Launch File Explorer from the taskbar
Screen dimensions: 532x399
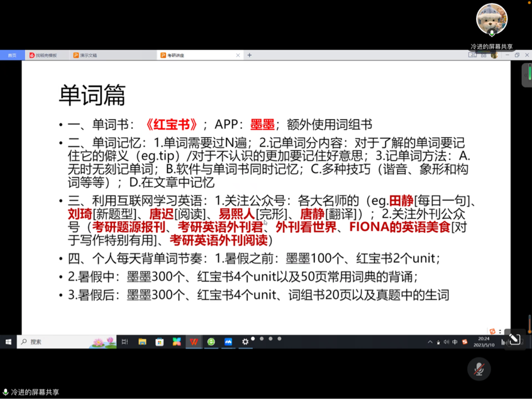pyautogui.click(x=142, y=342)
